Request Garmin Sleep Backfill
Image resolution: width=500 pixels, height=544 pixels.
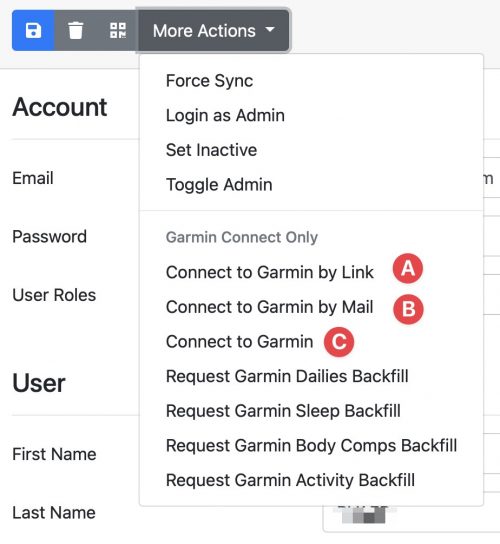283,411
